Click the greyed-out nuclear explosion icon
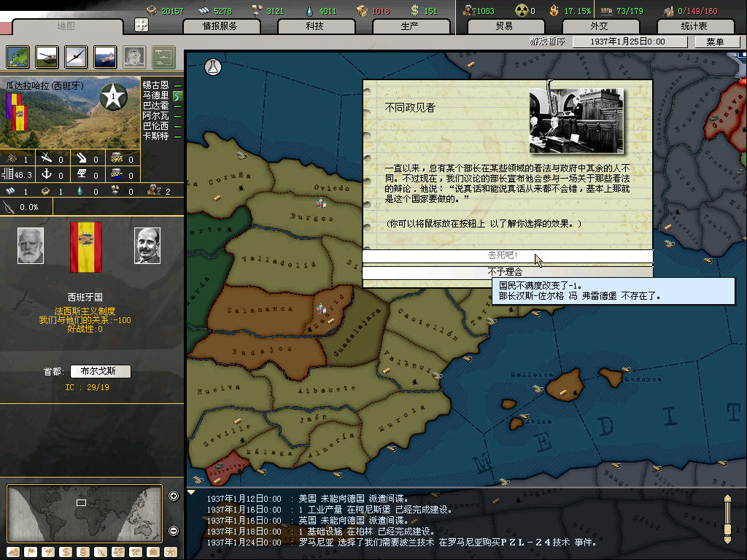747x560 pixels. click(x=134, y=57)
